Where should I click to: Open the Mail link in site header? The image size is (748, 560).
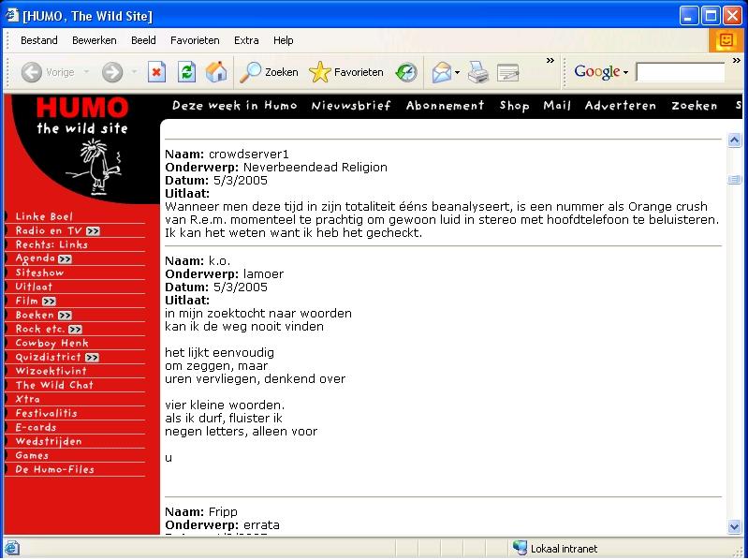(557, 106)
